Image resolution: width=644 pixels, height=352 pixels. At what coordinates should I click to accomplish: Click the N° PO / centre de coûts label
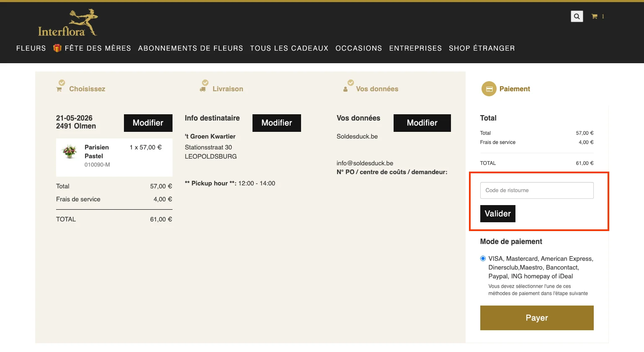[x=392, y=172]
